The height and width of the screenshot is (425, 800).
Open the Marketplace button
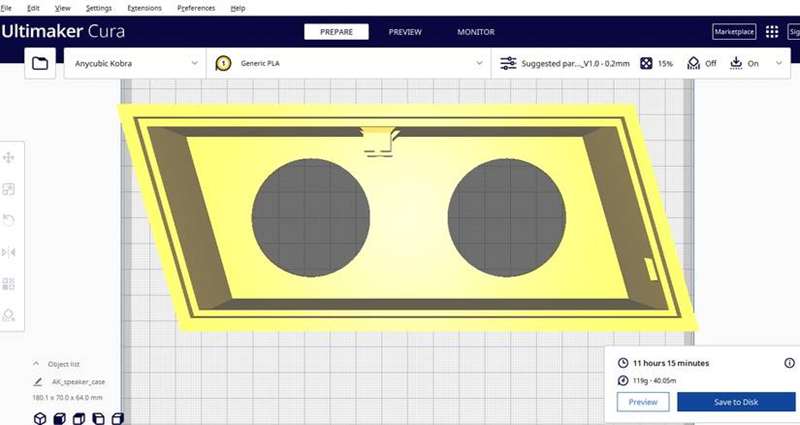(x=734, y=32)
